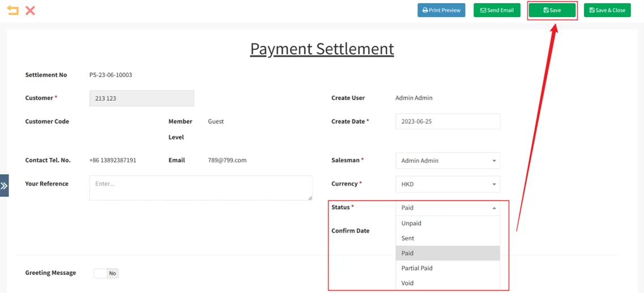The height and width of the screenshot is (293, 644).
Task: Click the Customer field showing 213 123
Action: click(142, 98)
